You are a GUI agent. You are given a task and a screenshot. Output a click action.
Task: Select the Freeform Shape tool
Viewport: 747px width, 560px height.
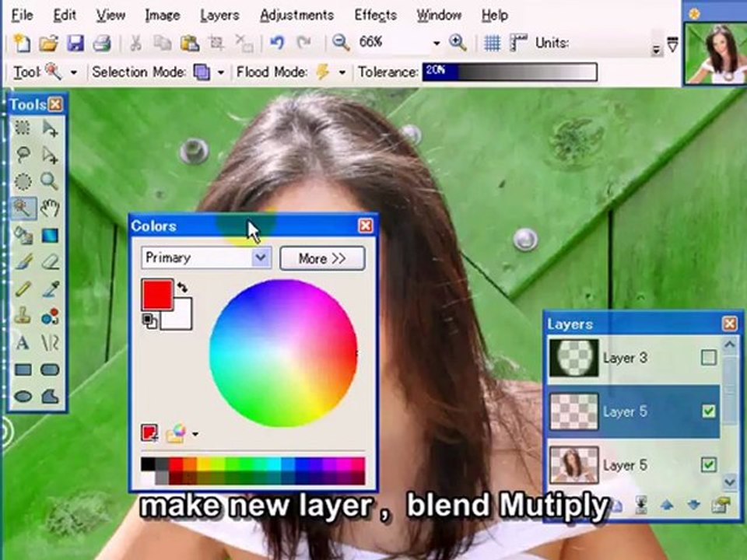click(50, 396)
